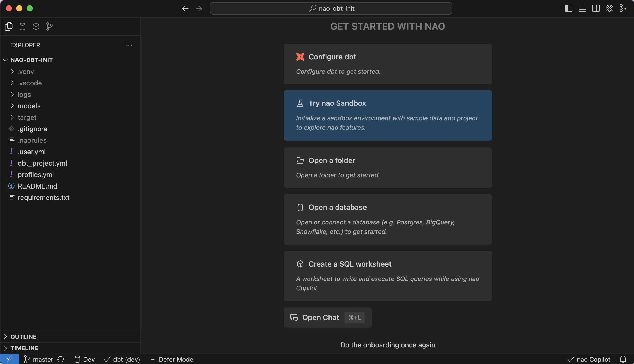Expand the target folder
Image resolution: width=634 pixels, height=364 pixels.
(70, 117)
